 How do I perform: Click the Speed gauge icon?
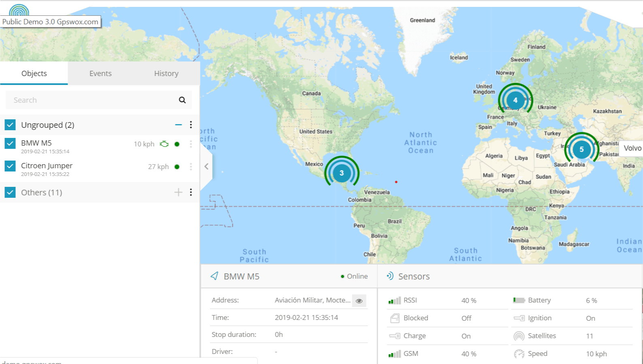(519, 354)
